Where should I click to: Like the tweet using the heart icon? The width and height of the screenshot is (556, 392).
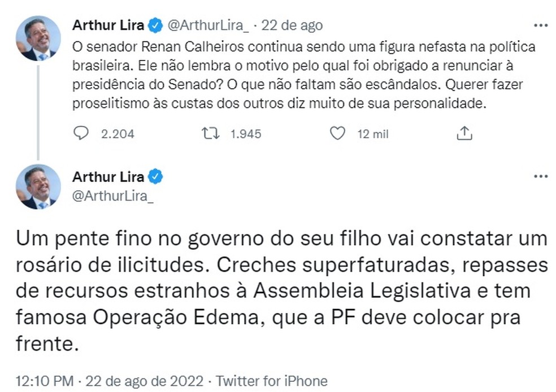click(x=337, y=132)
